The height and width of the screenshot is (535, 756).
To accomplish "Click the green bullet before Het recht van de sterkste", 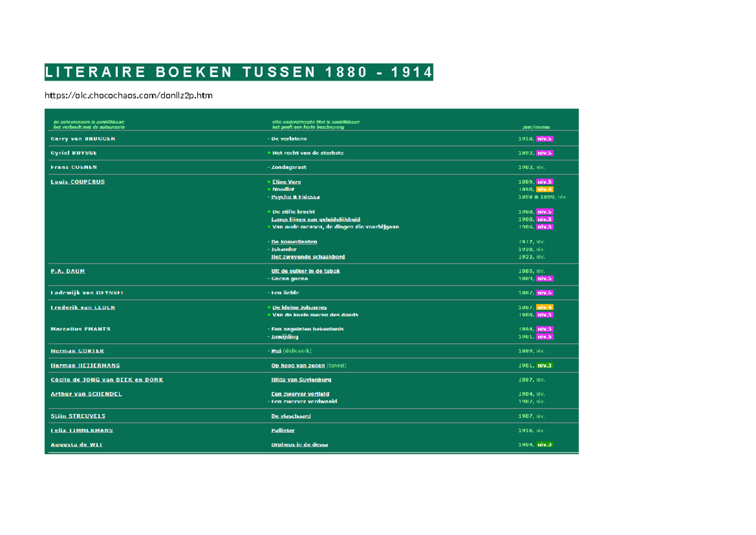I will [269, 153].
